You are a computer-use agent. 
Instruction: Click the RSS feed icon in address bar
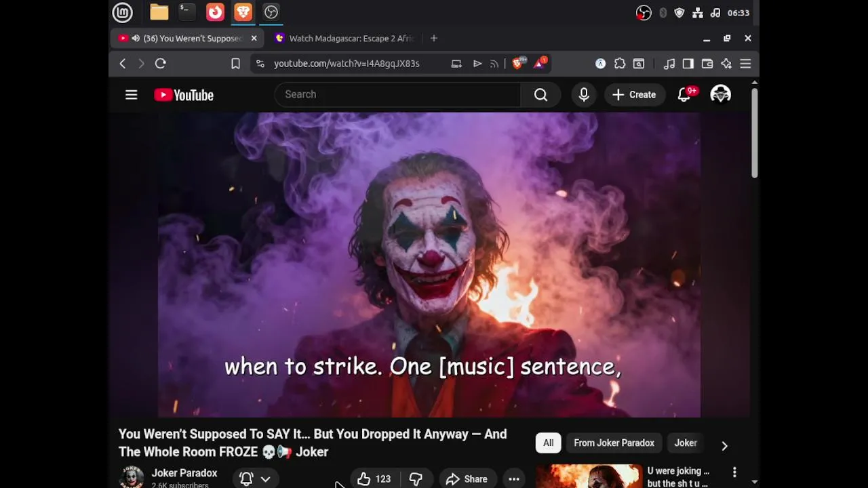[494, 64]
